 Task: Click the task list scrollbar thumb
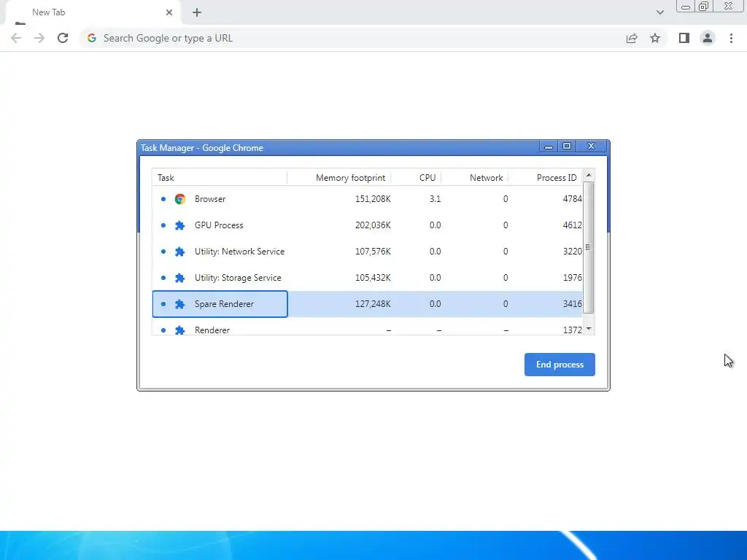click(x=589, y=247)
